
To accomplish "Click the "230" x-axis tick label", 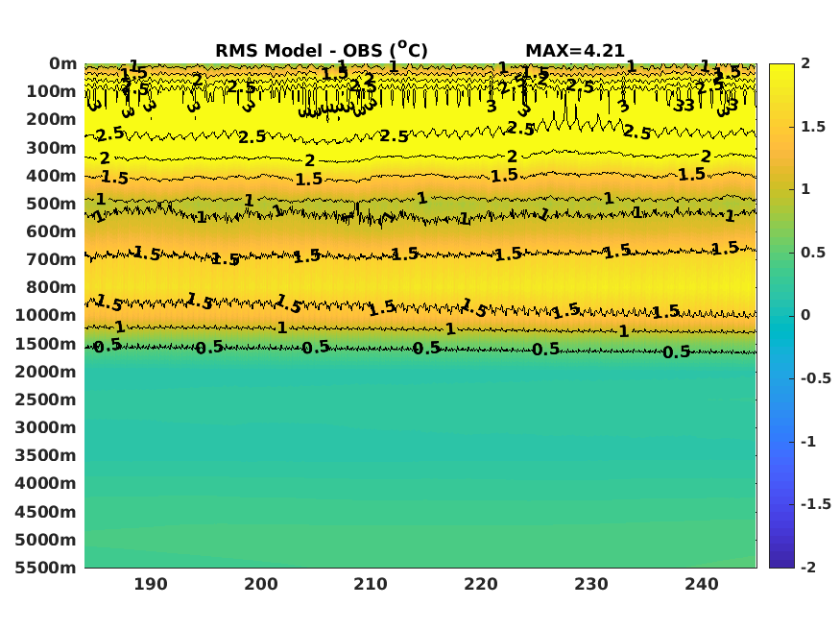I will coord(591,584).
